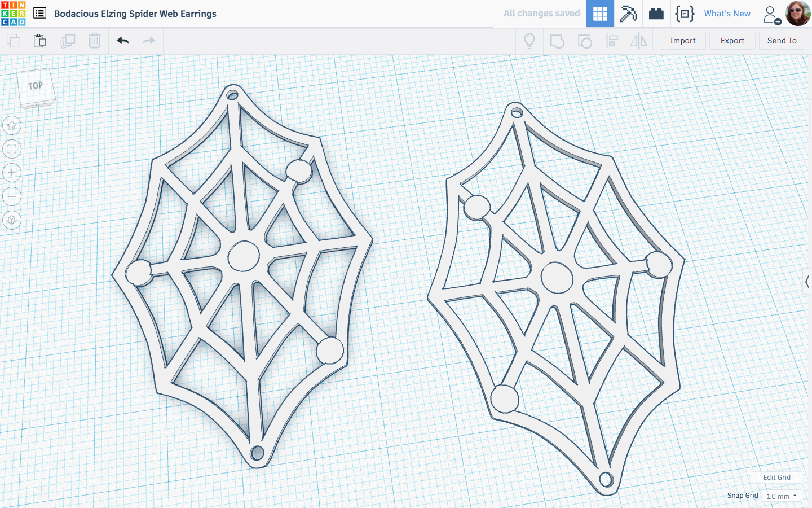812x508 pixels.
Task: Click the Home view button
Action: click(x=12, y=125)
